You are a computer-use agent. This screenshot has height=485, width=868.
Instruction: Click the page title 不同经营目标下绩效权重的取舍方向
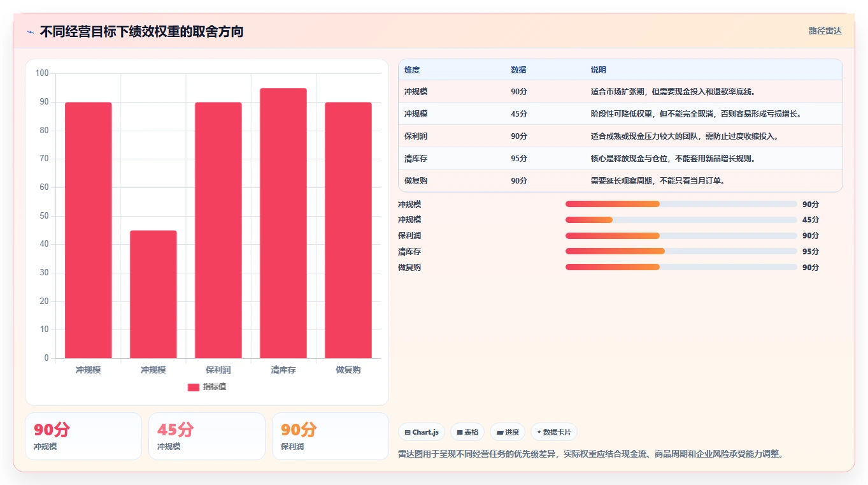141,31
